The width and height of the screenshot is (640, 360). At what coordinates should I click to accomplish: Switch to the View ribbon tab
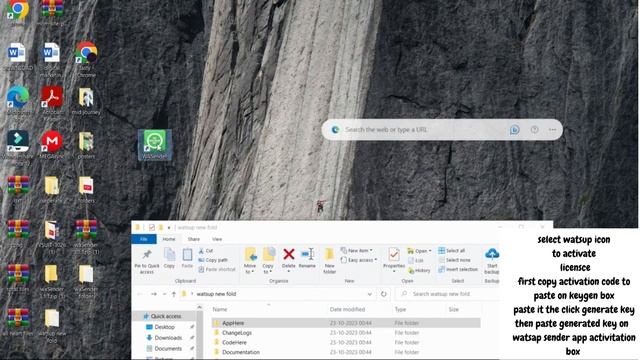pyautogui.click(x=217, y=239)
